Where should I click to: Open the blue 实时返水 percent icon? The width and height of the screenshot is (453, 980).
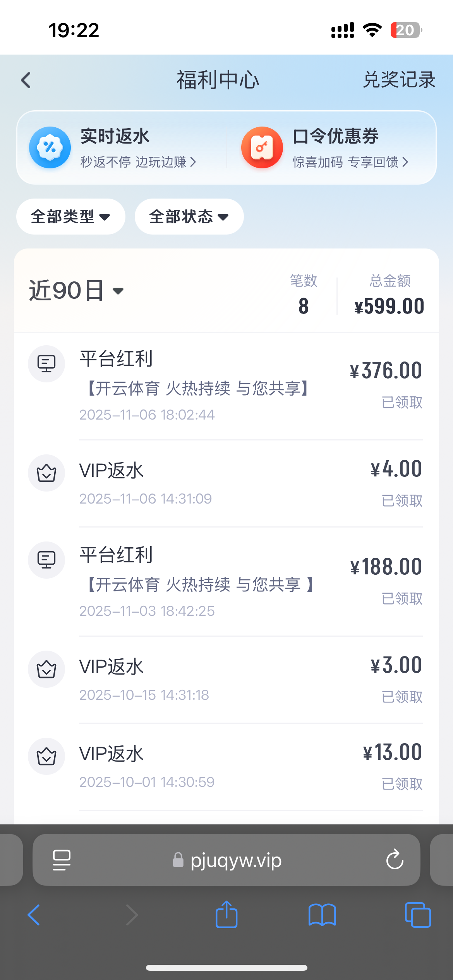[50, 147]
